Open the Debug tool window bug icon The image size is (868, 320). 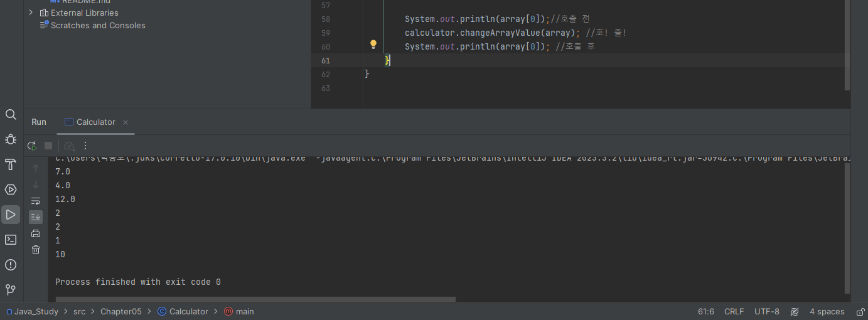pyautogui.click(x=11, y=139)
